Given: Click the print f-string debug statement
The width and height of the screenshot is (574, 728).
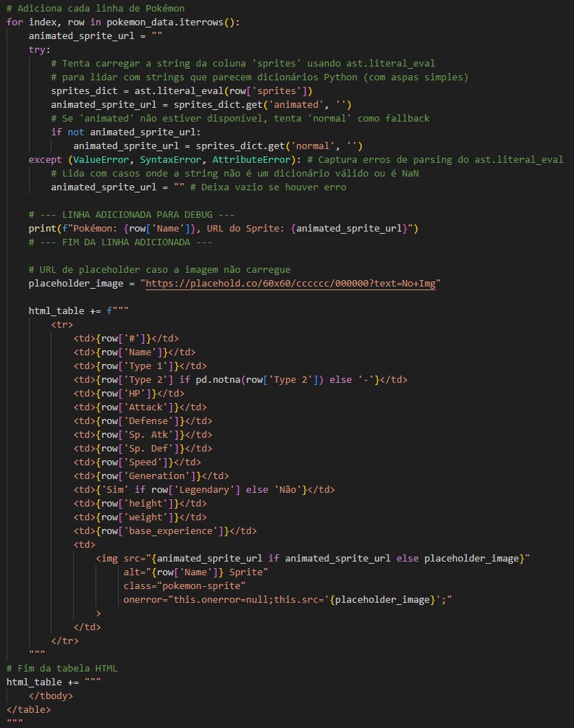Looking at the screenshot, I should (x=223, y=228).
